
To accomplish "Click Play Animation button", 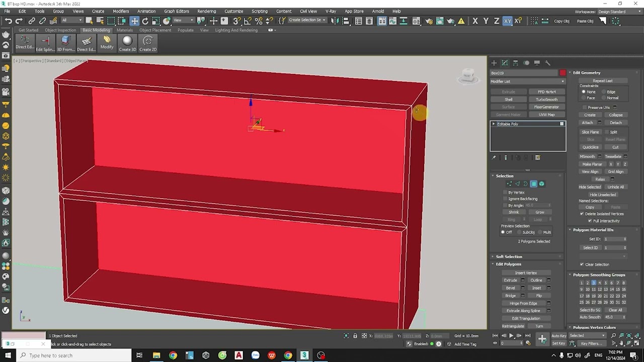I will click(x=511, y=335).
